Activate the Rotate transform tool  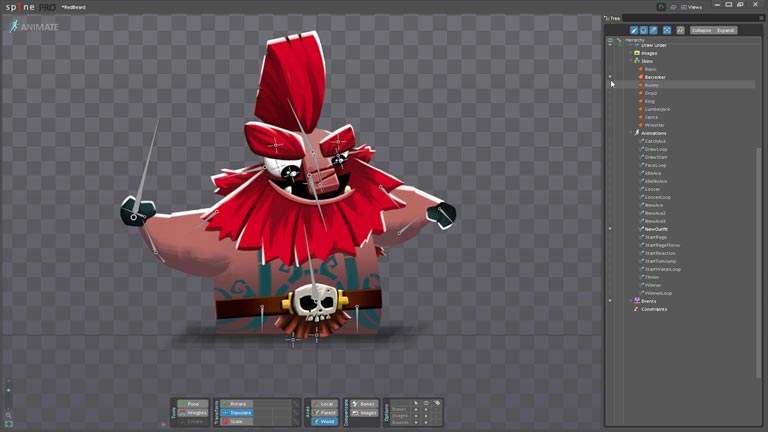pos(238,404)
